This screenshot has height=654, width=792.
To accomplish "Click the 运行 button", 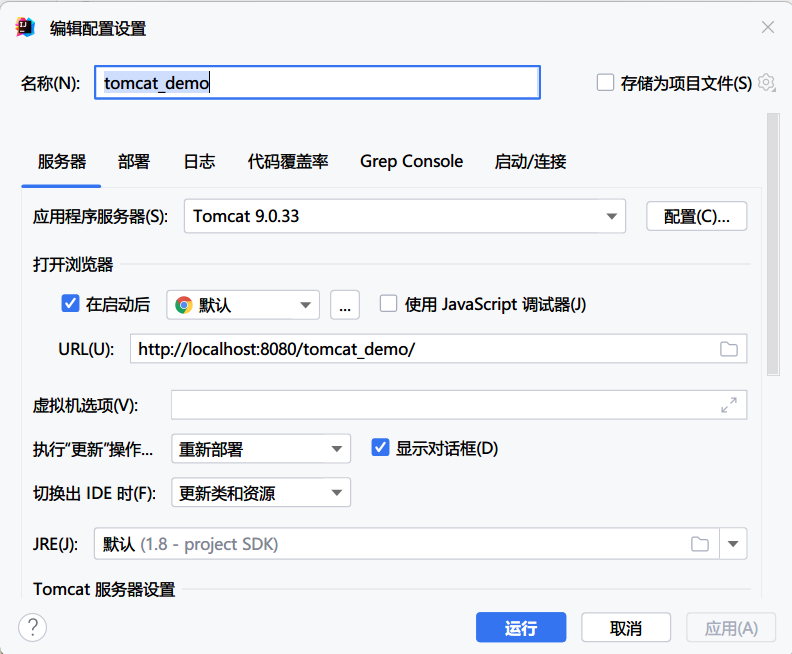I will coord(521,628).
